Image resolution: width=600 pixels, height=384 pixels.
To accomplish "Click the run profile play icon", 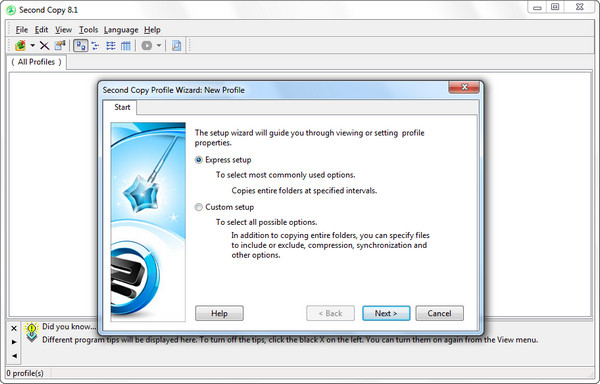I will coord(147,46).
